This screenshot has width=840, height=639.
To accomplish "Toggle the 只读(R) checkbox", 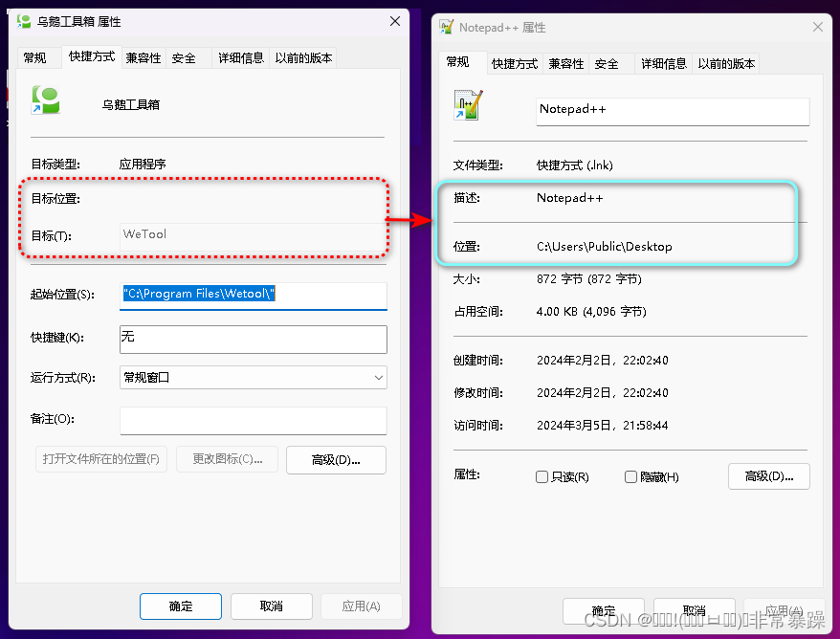I will [542, 476].
